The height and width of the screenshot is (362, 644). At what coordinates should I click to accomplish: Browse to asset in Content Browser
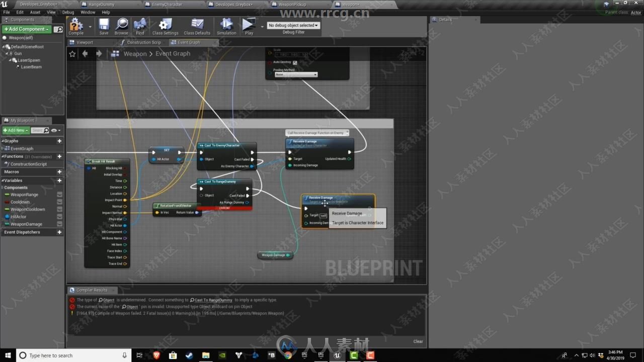[121, 27]
